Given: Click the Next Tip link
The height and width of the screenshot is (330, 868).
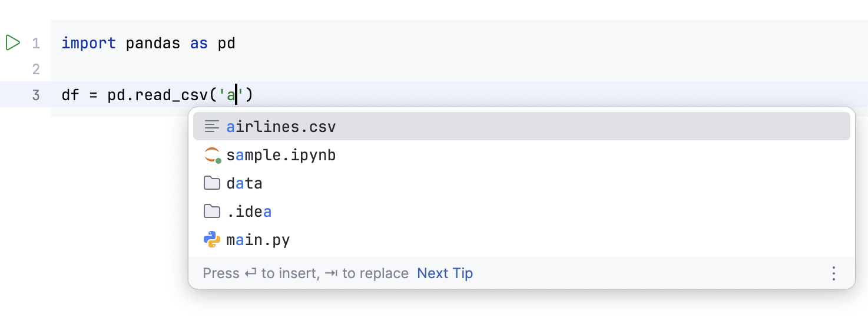Looking at the screenshot, I should pyautogui.click(x=445, y=273).
